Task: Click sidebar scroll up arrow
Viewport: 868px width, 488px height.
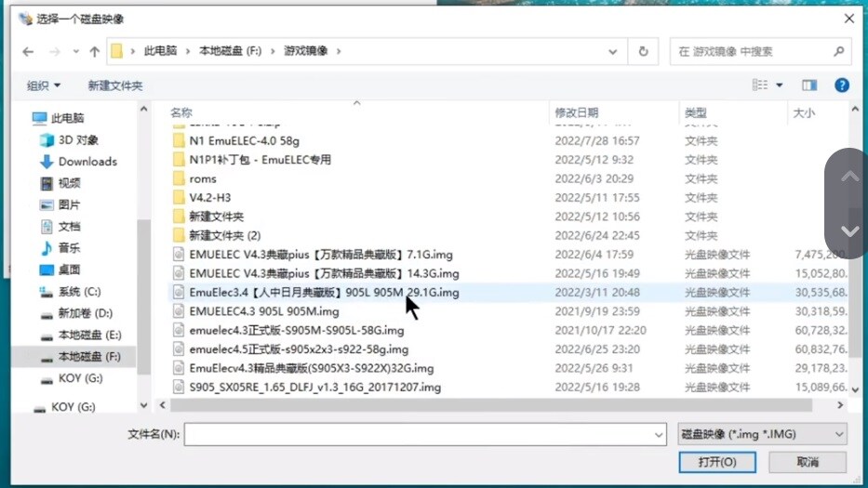Action: click(144, 109)
